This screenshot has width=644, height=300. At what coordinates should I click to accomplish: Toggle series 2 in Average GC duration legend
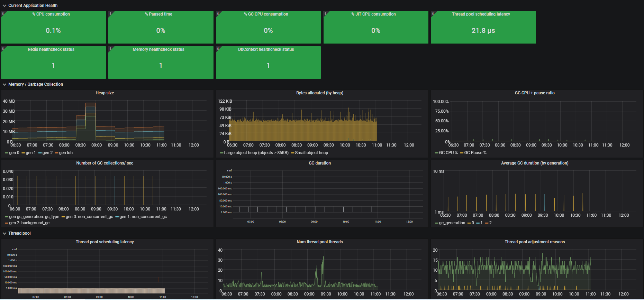490,223
